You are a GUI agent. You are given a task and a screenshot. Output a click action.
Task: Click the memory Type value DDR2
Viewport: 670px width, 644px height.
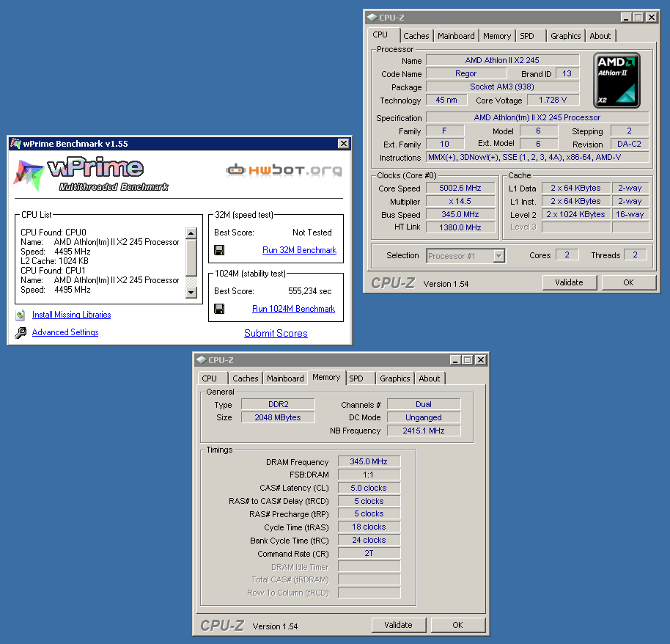[x=278, y=405]
